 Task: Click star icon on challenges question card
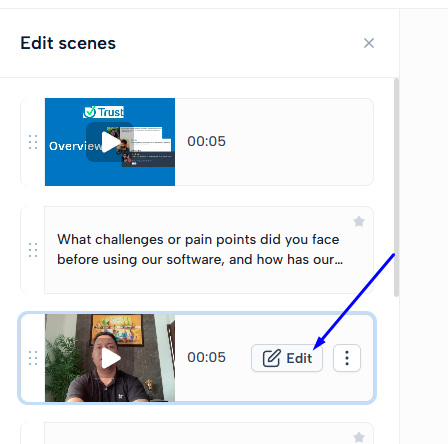(359, 221)
